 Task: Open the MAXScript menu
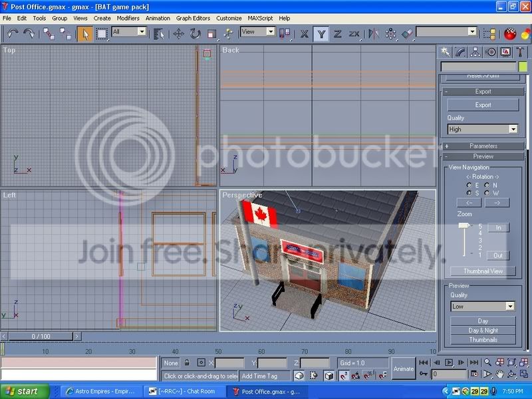coord(260,19)
